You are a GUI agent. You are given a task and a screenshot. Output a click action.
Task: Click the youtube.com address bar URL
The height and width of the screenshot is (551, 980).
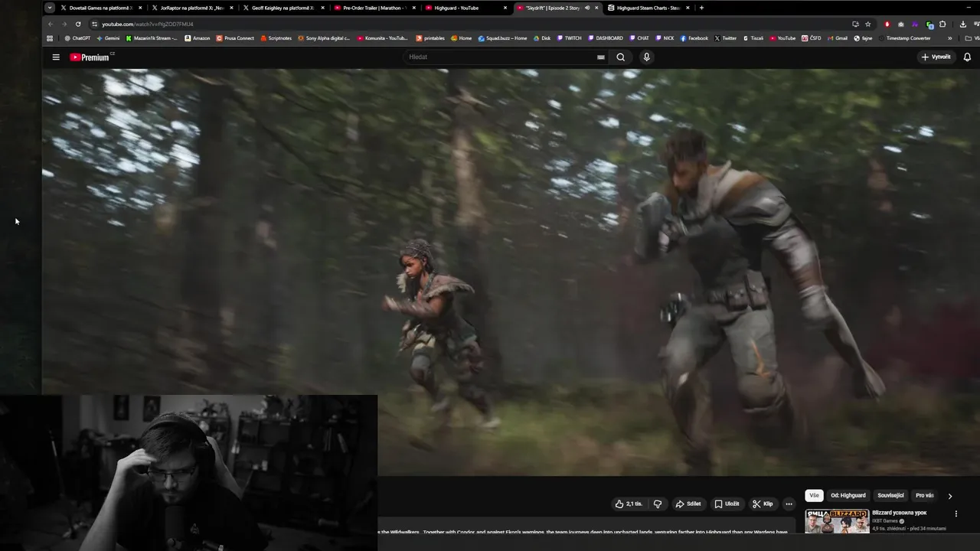tap(148, 24)
